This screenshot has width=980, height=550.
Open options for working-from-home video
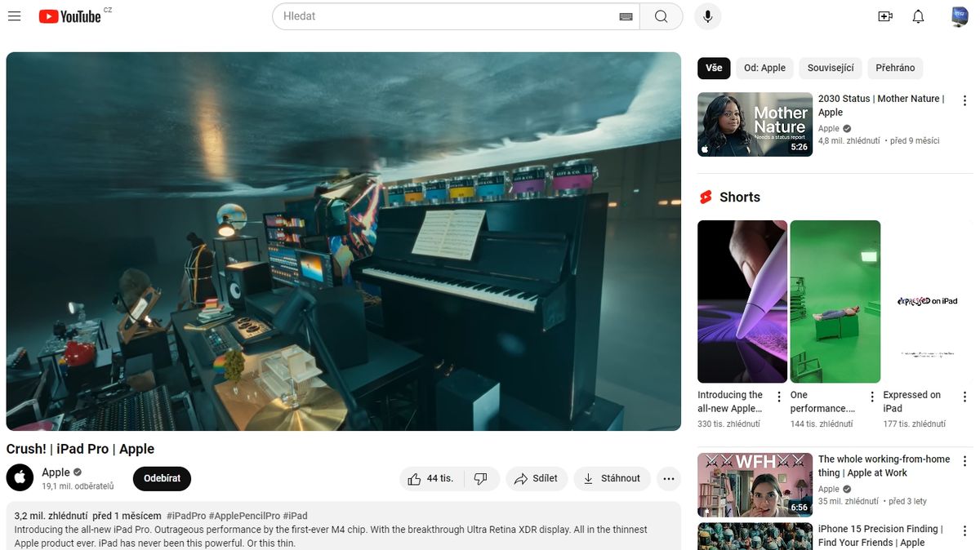pyautogui.click(x=965, y=461)
